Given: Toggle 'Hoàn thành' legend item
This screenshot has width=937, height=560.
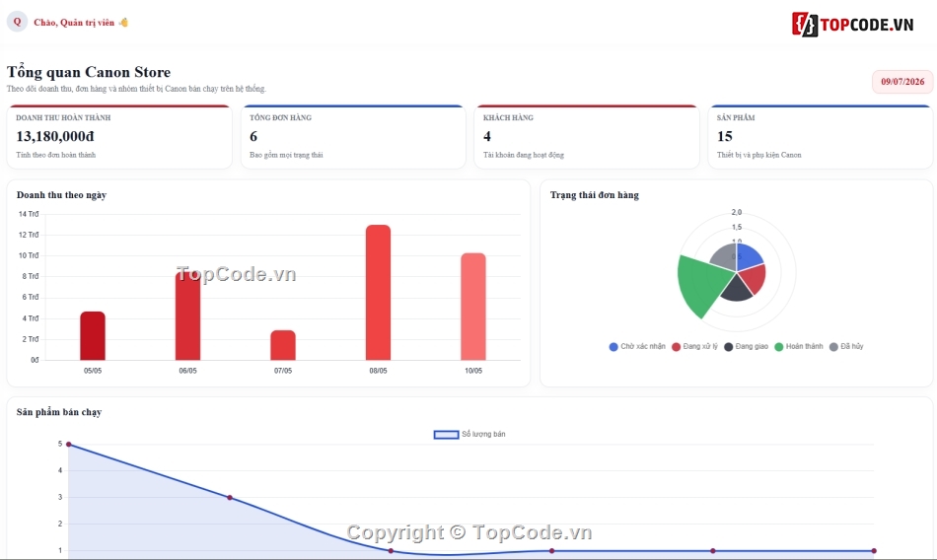Looking at the screenshot, I should (x=798, y=347).
